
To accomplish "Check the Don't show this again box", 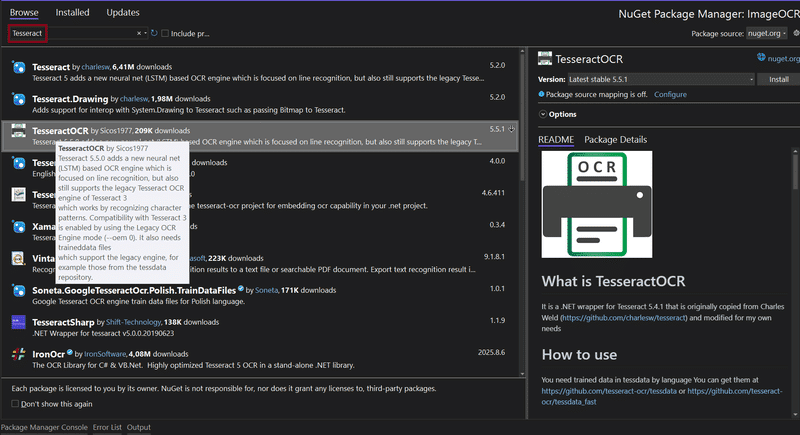I will tap(15, 404).
